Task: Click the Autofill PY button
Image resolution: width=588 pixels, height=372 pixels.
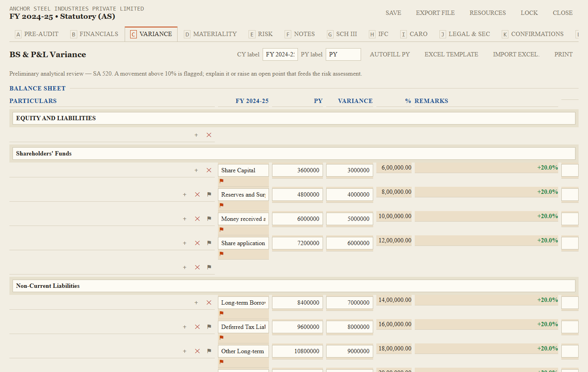Action: click(x=390, y=54)
